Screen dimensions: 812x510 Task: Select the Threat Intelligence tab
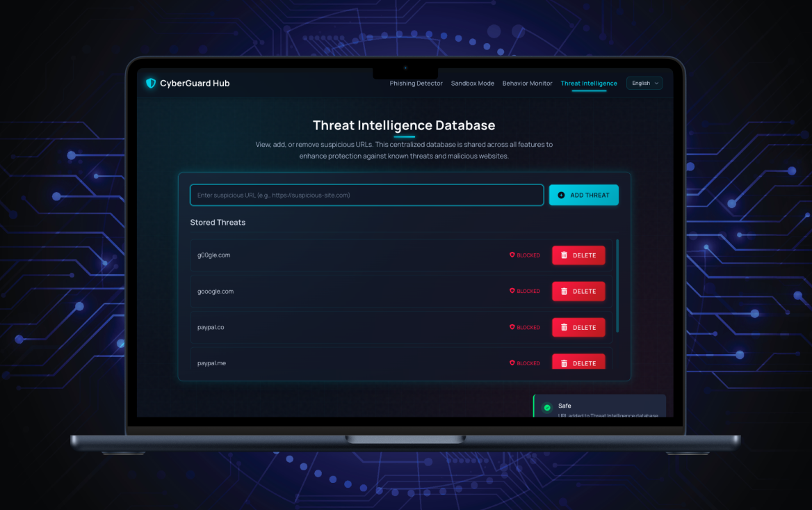point(589,83)
